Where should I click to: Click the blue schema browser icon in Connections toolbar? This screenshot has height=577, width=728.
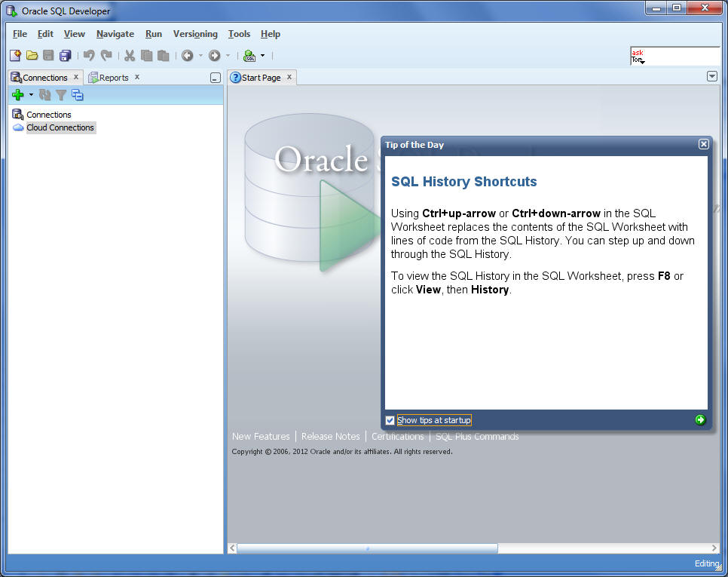(x=77, y=95)
